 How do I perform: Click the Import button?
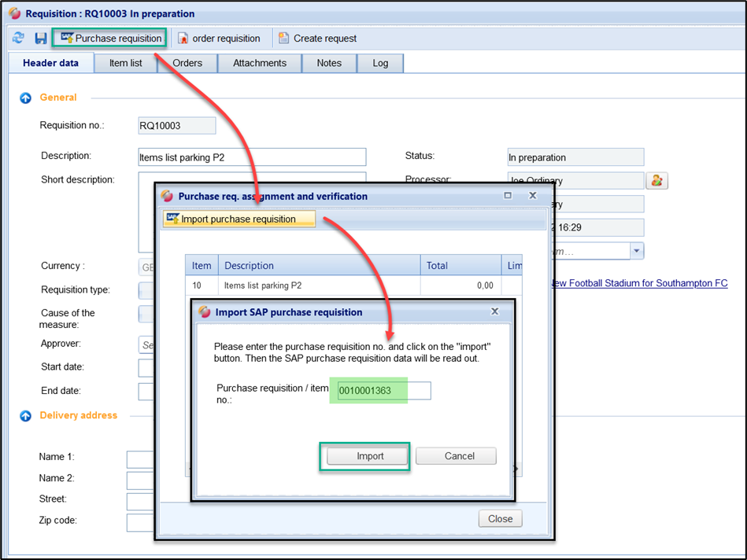[370, 456]
